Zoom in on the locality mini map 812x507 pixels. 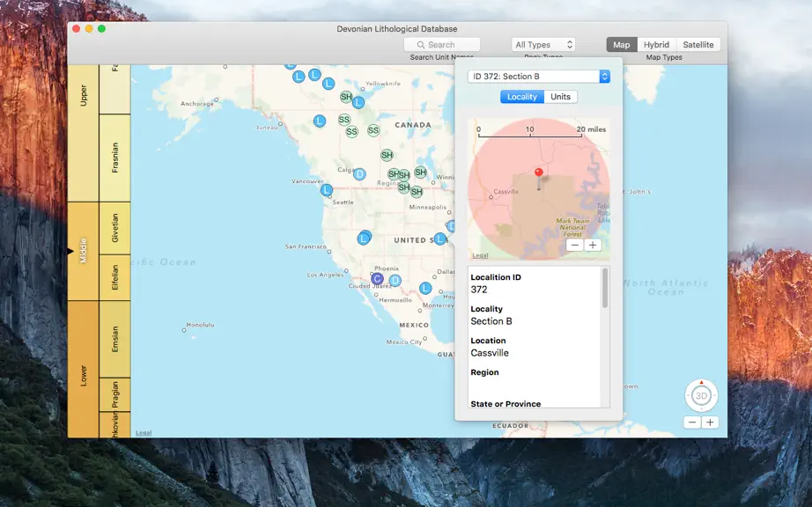pyautogui.click(x=593, y=246)
